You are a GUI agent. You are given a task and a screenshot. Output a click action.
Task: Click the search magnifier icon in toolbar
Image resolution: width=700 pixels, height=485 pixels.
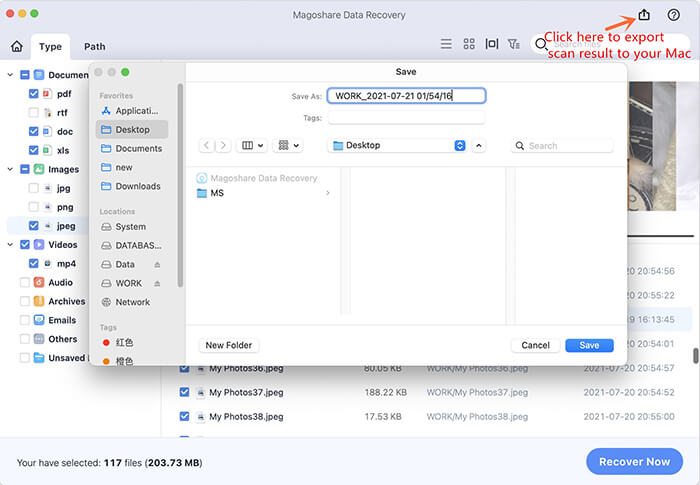click(541, 44)
